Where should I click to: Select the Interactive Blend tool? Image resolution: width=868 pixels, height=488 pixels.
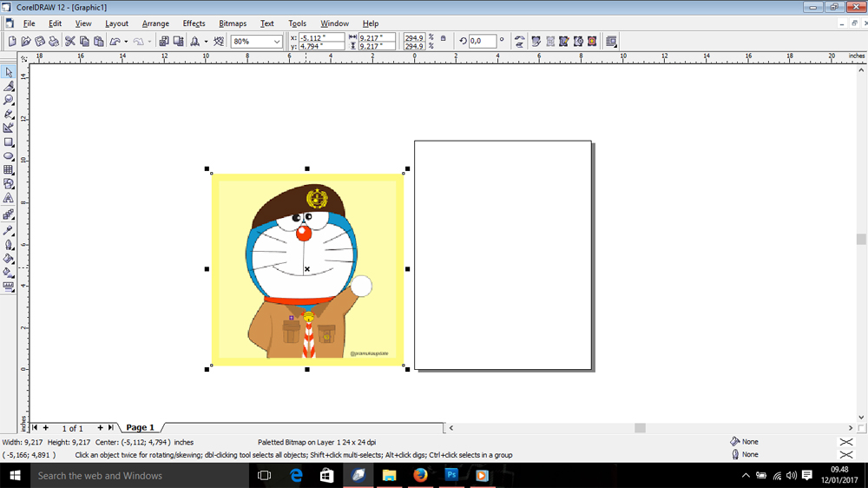[9, 215]
